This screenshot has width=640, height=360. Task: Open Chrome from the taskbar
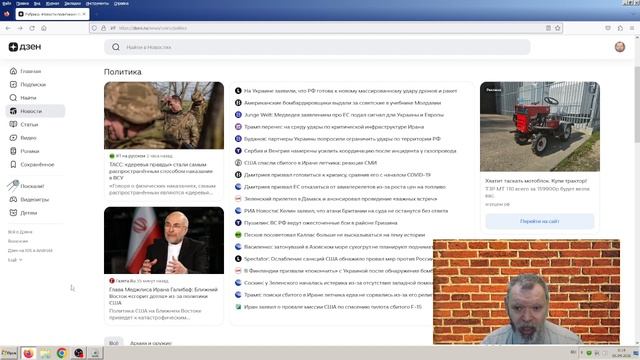tap(62, 353)
